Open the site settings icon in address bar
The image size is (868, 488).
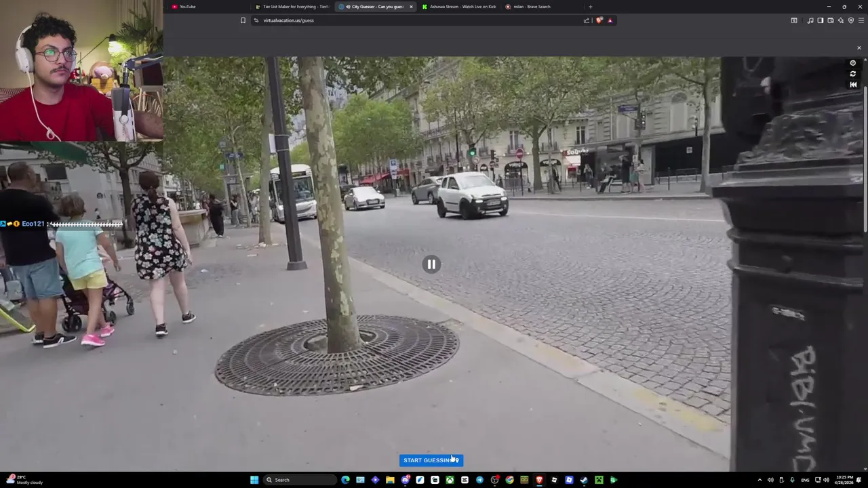[256, 20]
